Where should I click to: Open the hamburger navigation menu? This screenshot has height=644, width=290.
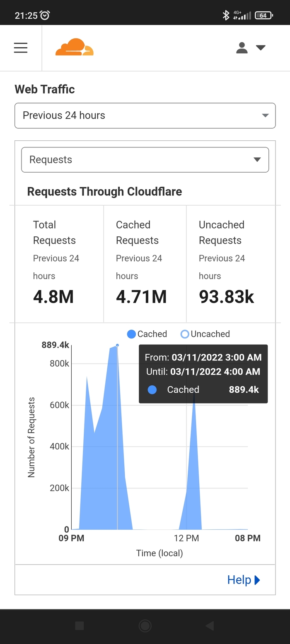(21, 48)
